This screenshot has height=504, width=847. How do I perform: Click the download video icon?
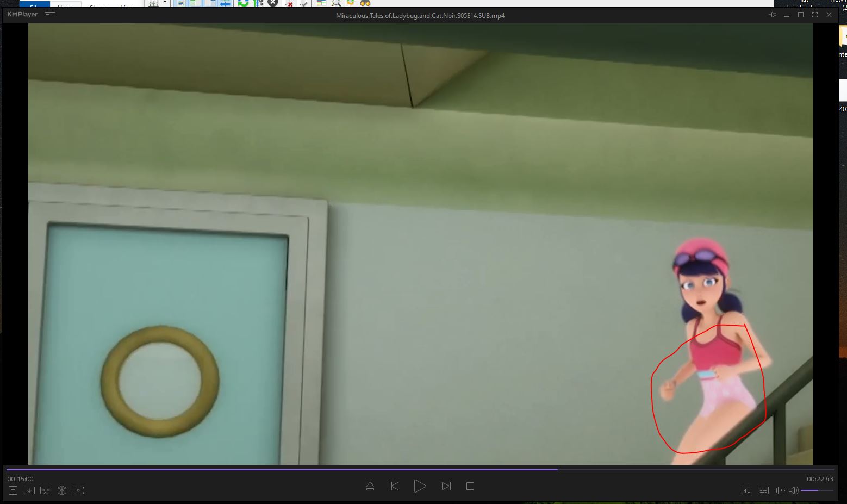(x=29, y=490)
